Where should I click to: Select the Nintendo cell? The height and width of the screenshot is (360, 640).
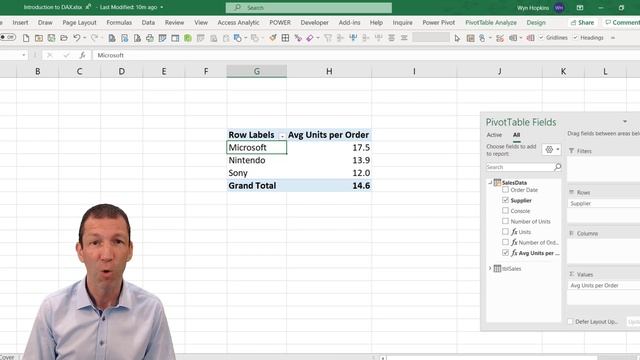(256, 160)
